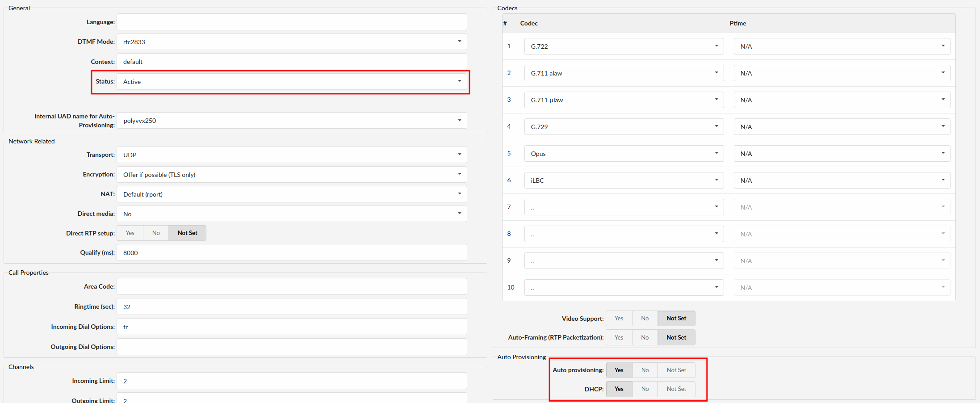Image resolution: width=980 pixels, height=403 pixels.
Task: Click the Qualify (ms) field
Action: [292, 253]
